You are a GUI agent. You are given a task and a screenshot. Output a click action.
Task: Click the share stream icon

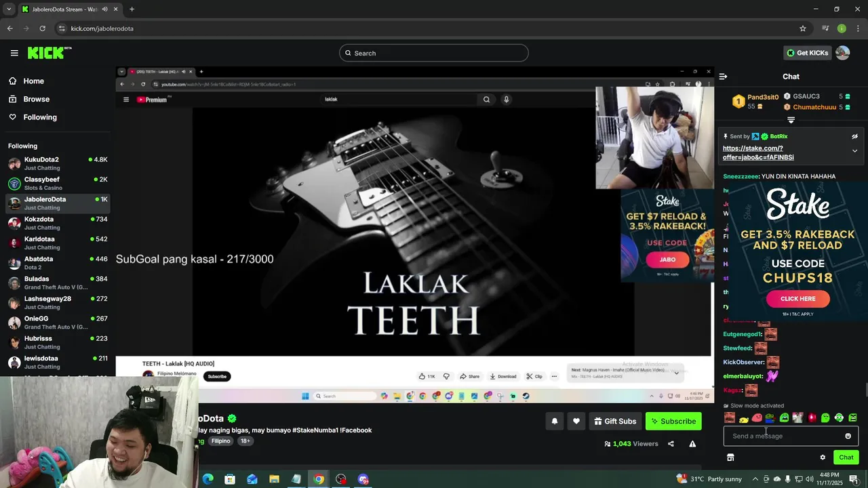click(x=671, y=444)
